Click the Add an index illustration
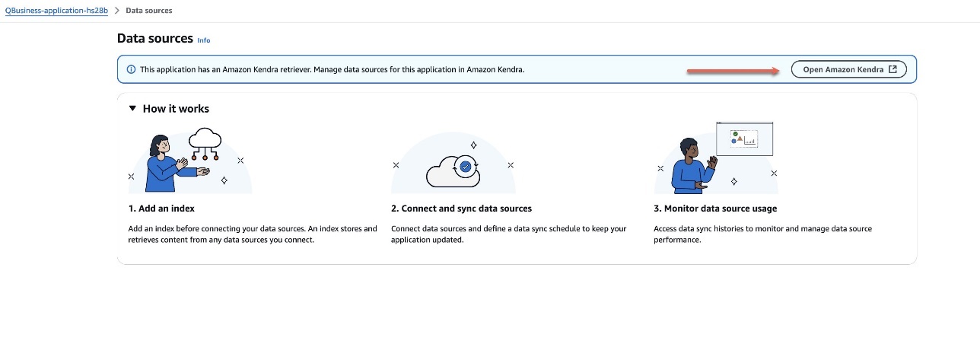 click(190, 161)
